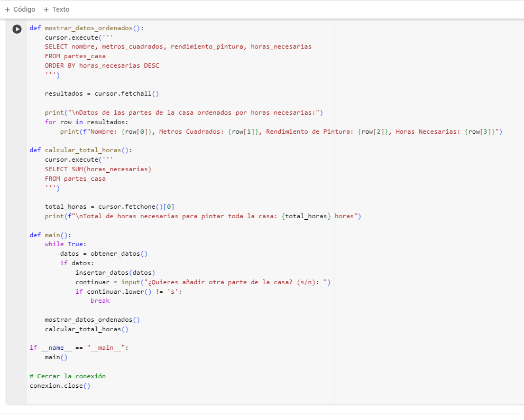Click the 'for row in resultados:' line
The image size is (524, 420).
[87, 122]
